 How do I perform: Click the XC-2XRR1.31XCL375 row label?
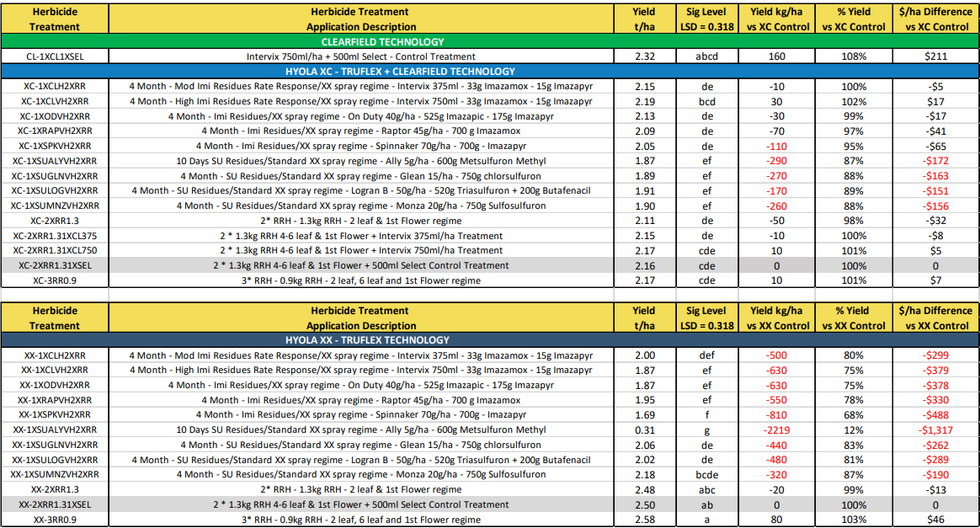55,236
